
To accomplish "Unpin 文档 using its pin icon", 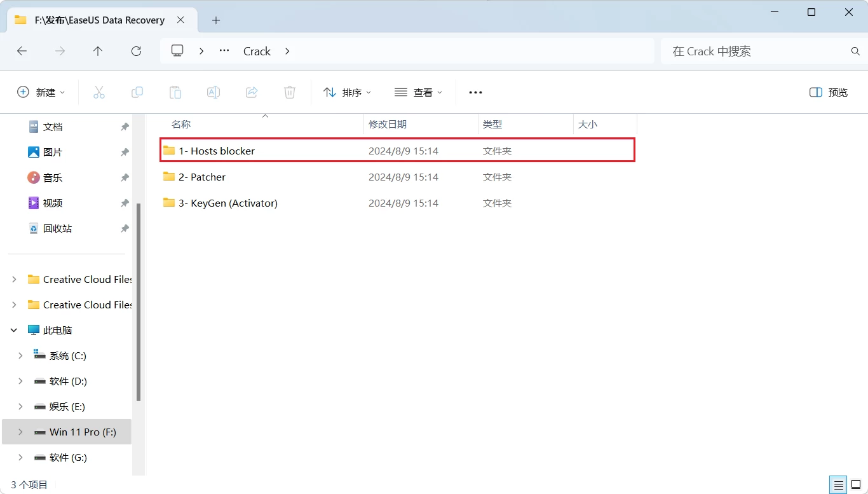I will 125,127.
